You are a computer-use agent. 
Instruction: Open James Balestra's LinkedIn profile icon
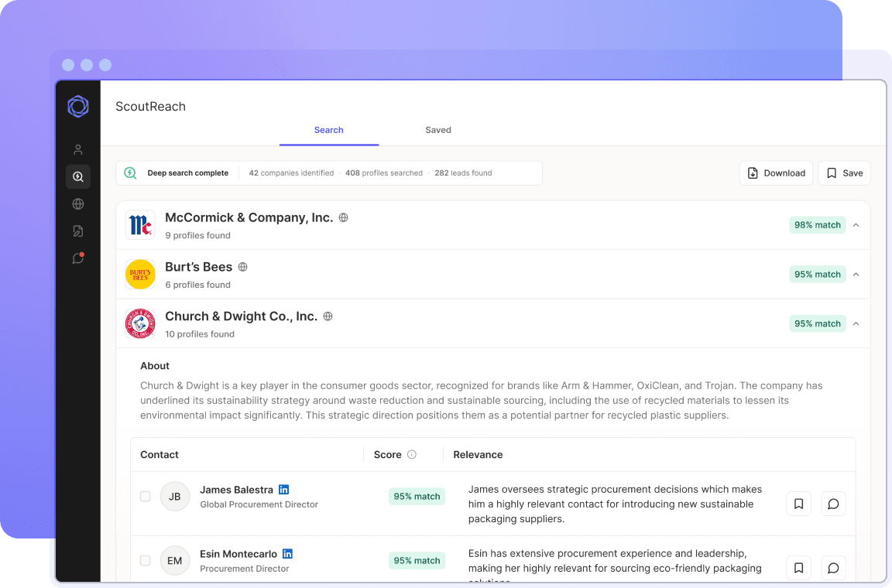[x=283, y=489]
